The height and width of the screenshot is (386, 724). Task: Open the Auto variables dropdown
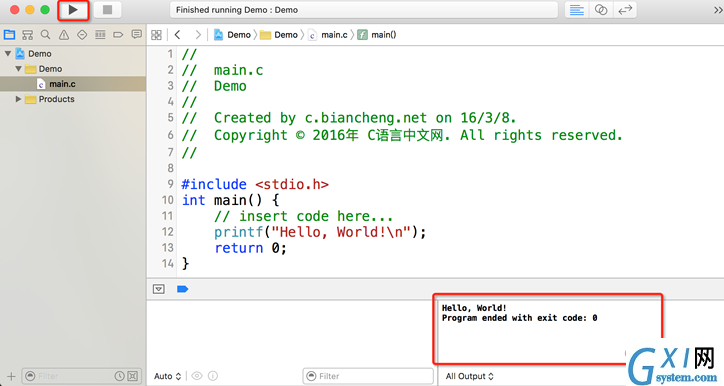167,376
